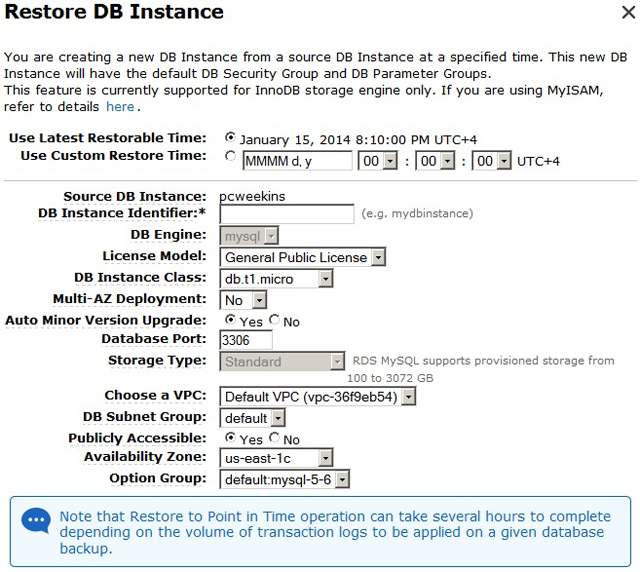Image resolution: width=640 pixels, height=572 pixels.
Task: Select Use Latest Restorable Time radio button
Action: click(x=230, y=138)
